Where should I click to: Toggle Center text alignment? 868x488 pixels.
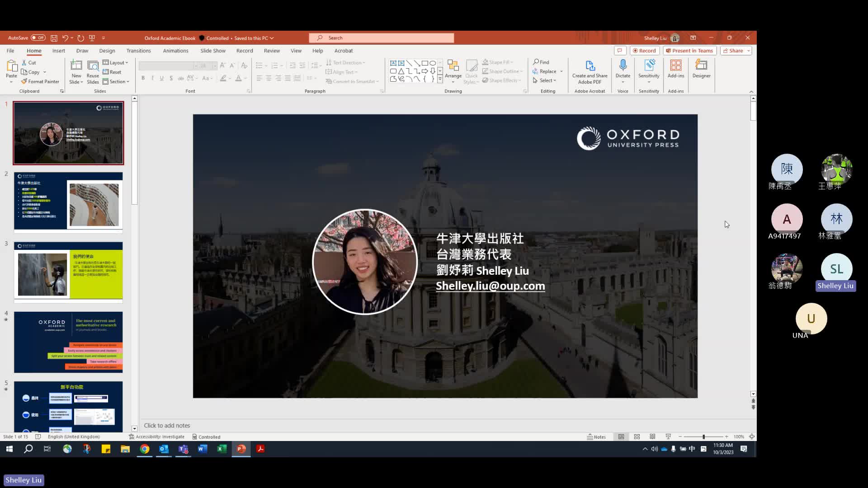point(269,78)
